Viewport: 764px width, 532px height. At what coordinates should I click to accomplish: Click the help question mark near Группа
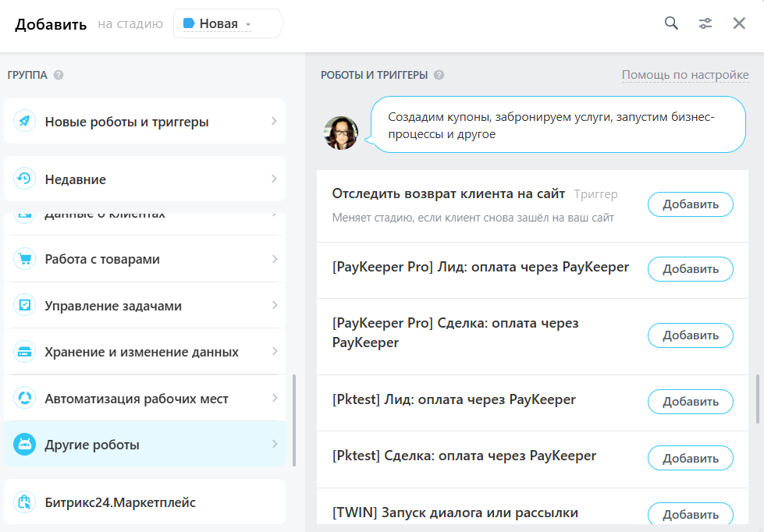coord(59,76)
